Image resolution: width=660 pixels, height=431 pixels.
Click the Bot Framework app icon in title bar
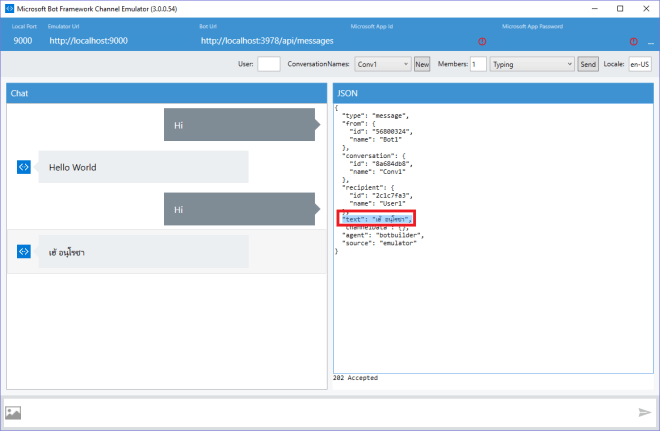coord(9,8)
